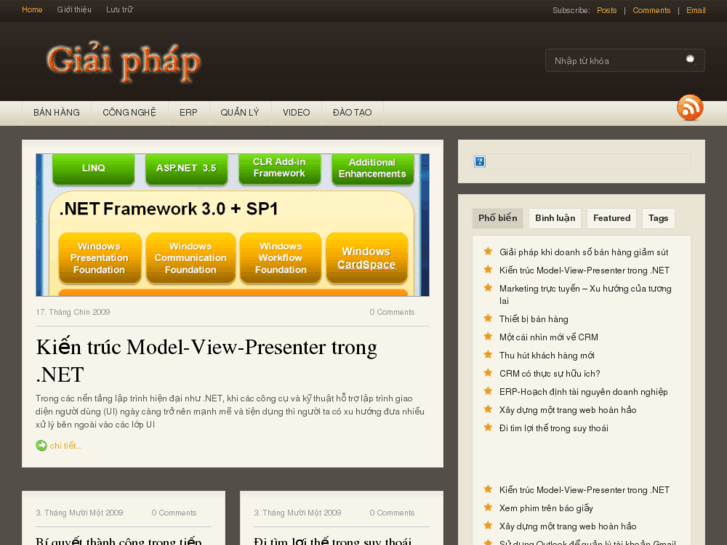Click the star beside 'Thu hút khách hàng mới'
The image size is (727, 545).
coord(488,355)
